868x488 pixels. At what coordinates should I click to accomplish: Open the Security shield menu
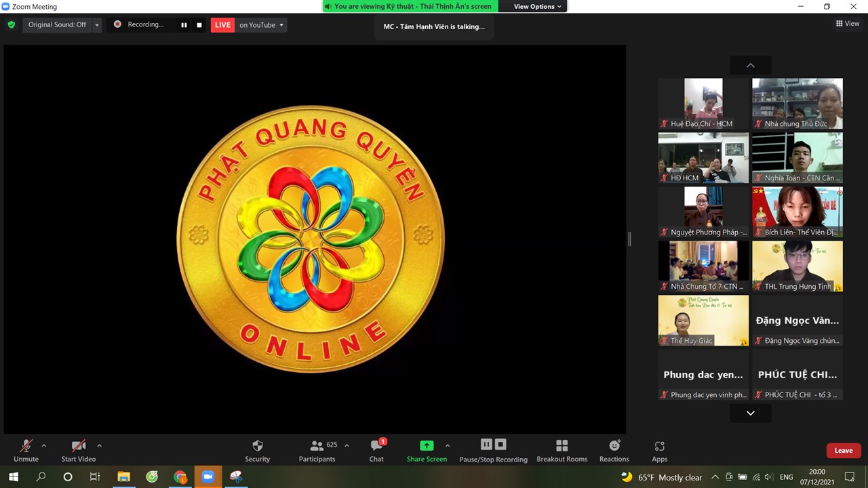coord(258,451)
